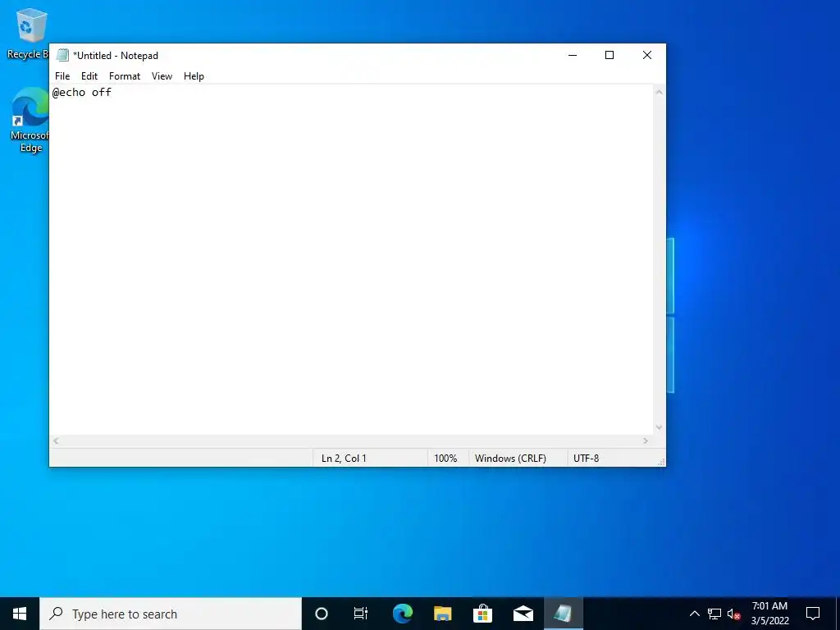Click 'Ln 2, Col 1' status entry
The image size is (840, 630).
(x=344, y=458)
